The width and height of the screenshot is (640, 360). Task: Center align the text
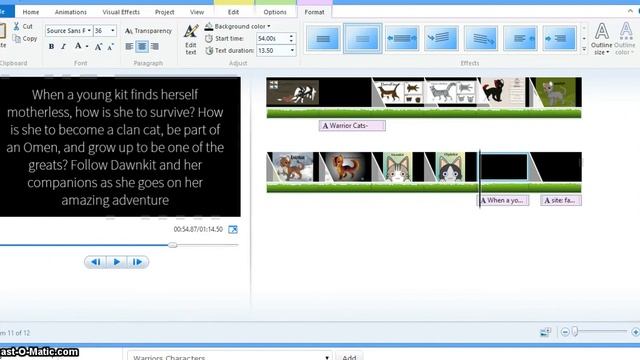coord(142,47)
